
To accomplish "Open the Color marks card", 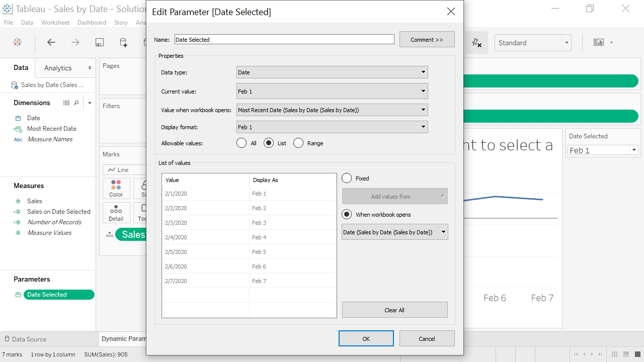I will 116,189.
